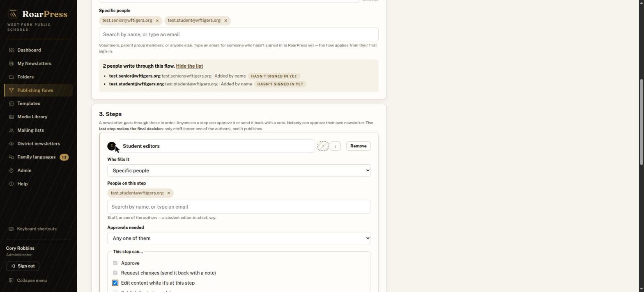
Task: Open the Who fills it dropdown
Action: click(239, 170)
